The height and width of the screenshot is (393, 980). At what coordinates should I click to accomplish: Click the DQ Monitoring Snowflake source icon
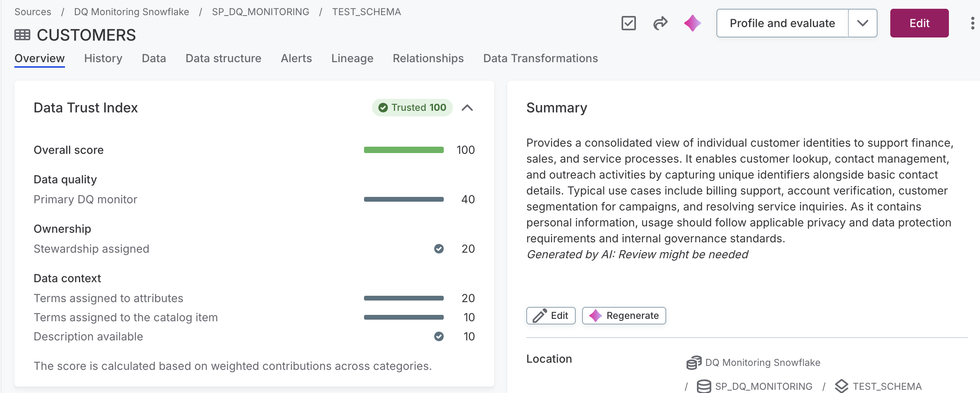point(694,363)
